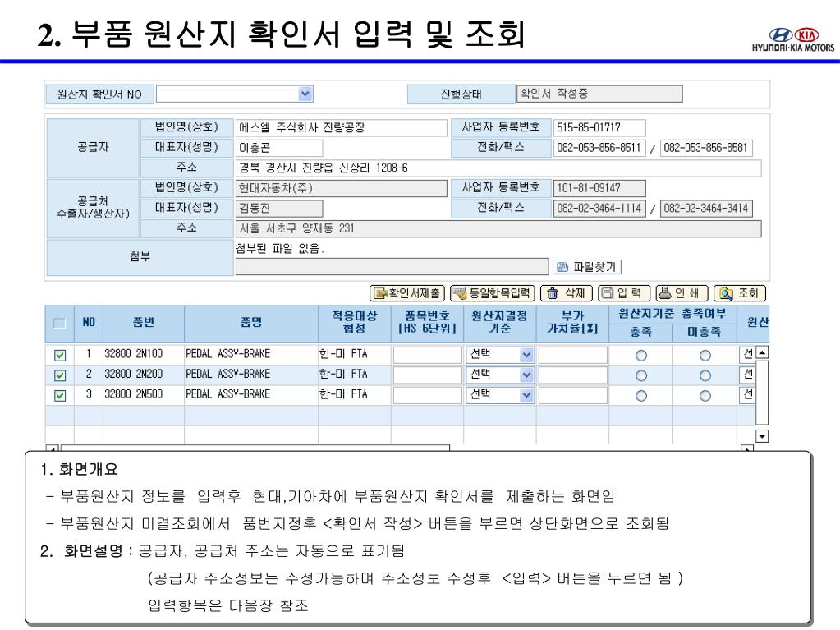Click the trash icon on 삭제 button
This screenshot has width=840, height=630.
coord(553,293)
